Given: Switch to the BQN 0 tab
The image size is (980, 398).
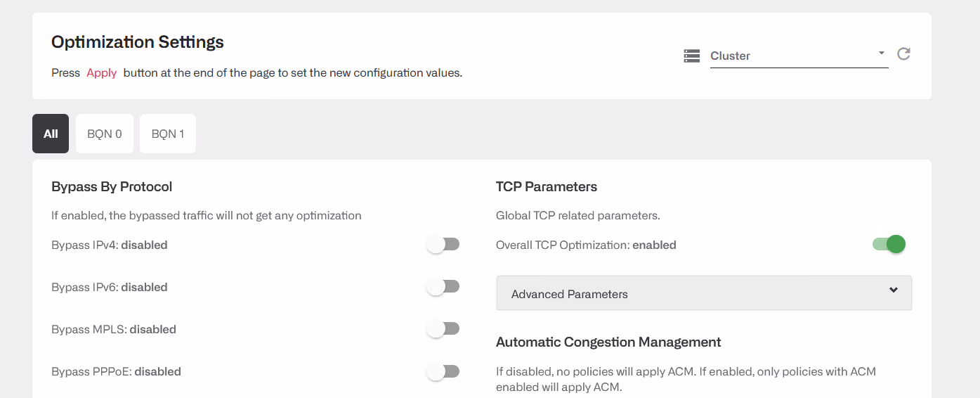Looking at the screenshot, I should (105, 134).
